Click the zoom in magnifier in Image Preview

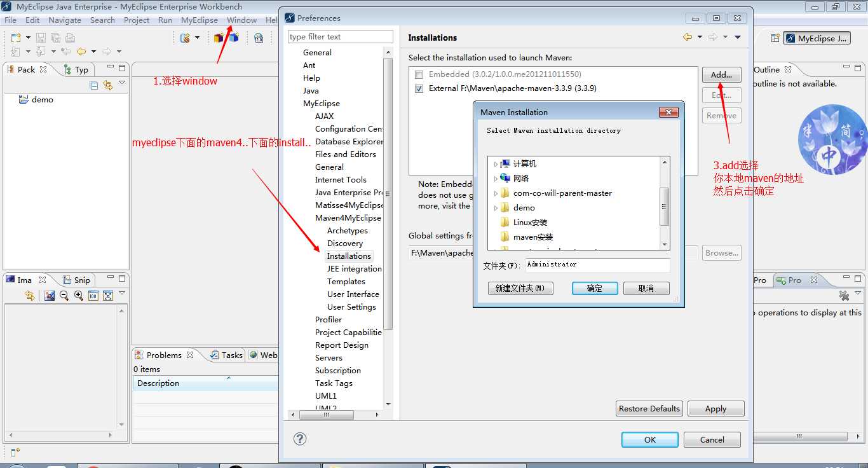79,296
